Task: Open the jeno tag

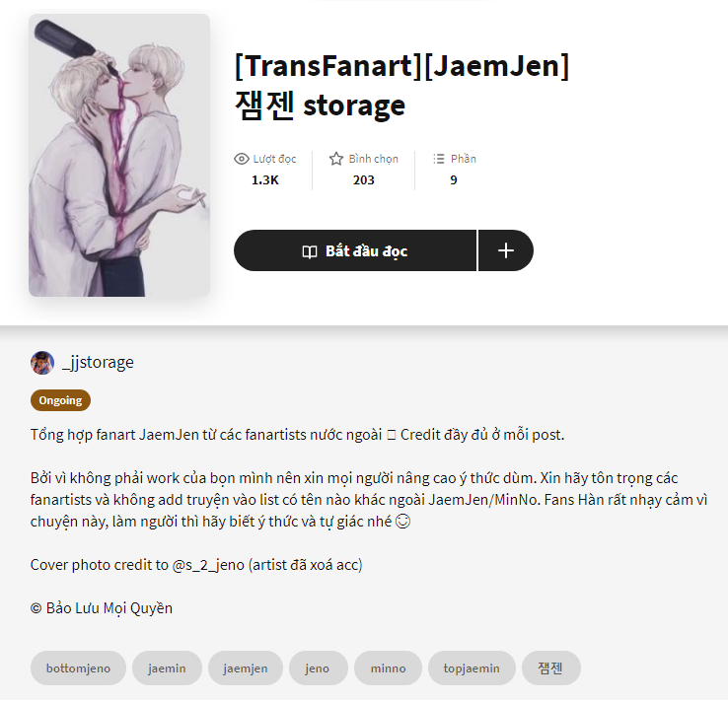Action: [318, 668]
